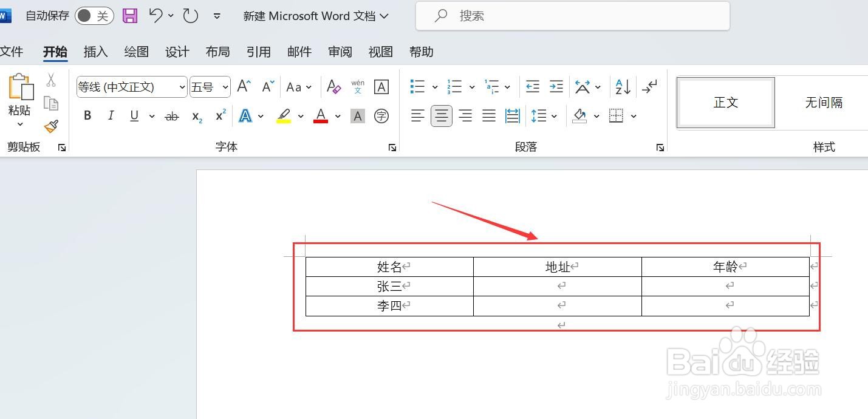
Task: Open the font size dropdown
Action: point(225,87)
